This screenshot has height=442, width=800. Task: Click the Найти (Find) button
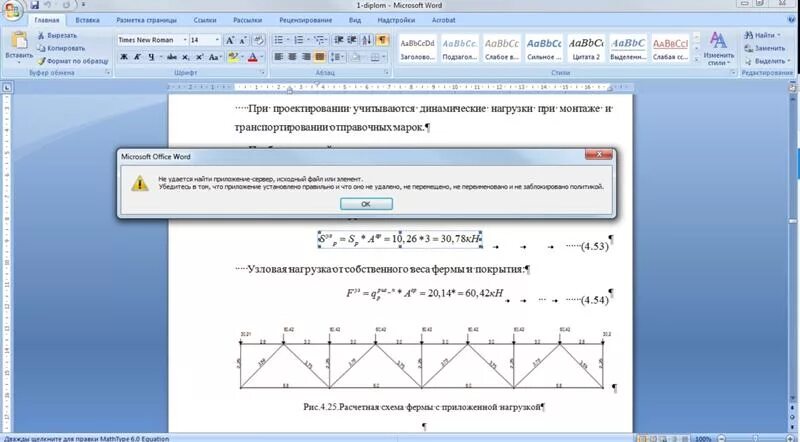pyautogui.click(x=762, y=35)
